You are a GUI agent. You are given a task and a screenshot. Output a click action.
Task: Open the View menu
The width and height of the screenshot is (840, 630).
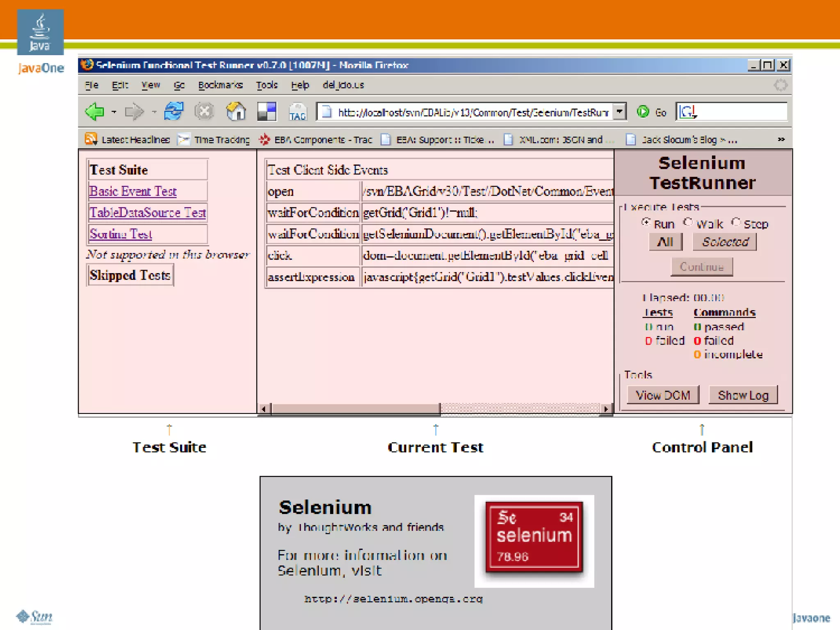(151, 85)
